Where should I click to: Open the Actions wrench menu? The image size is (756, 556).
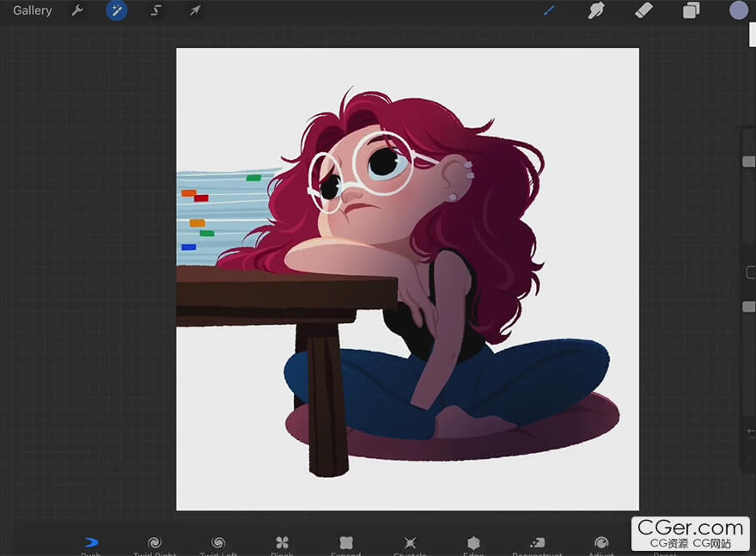[x=77, y=10]
